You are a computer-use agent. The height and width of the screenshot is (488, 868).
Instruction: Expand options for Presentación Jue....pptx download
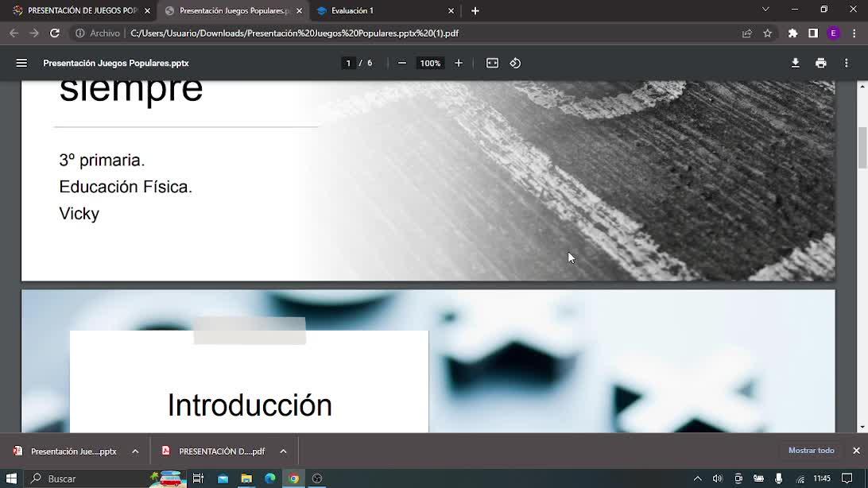point(135,451)
